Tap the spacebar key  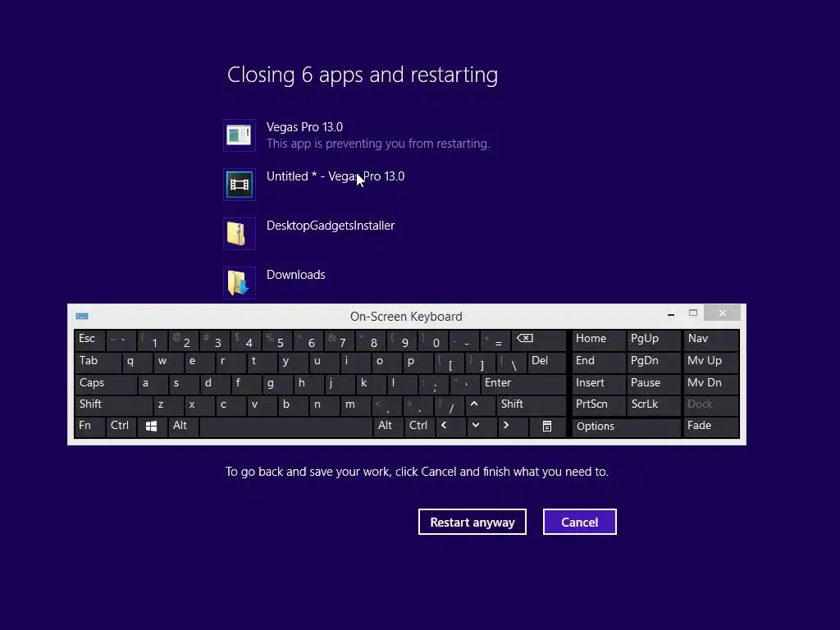285,427
